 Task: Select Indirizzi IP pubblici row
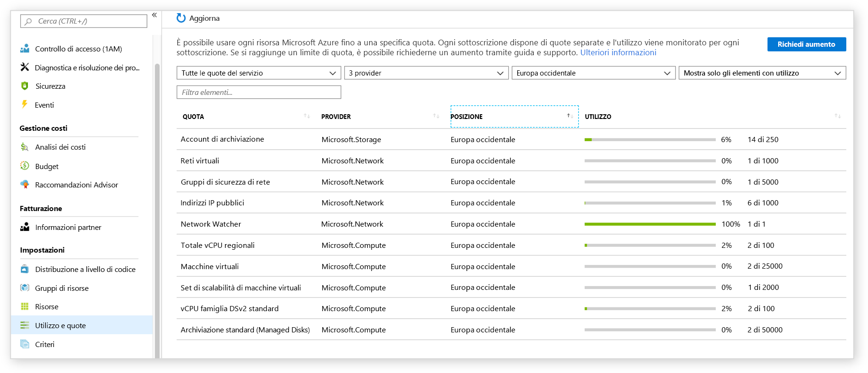click(511, 203)
